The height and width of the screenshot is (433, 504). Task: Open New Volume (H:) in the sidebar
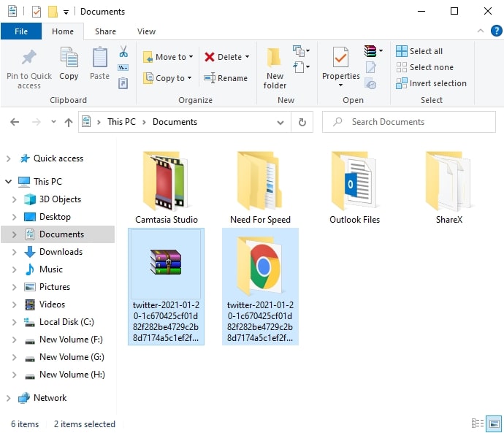(72, 375)
